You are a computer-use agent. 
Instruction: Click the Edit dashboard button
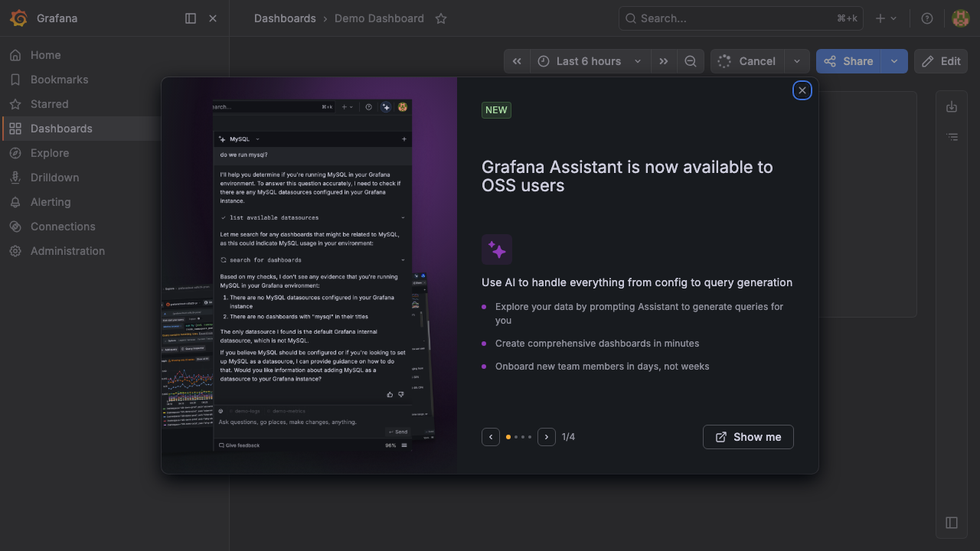941,61
